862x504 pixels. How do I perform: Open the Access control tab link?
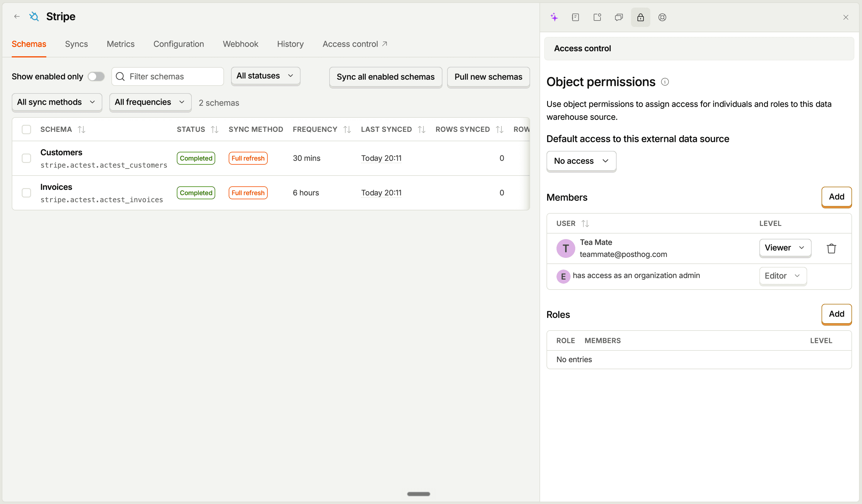355,44
